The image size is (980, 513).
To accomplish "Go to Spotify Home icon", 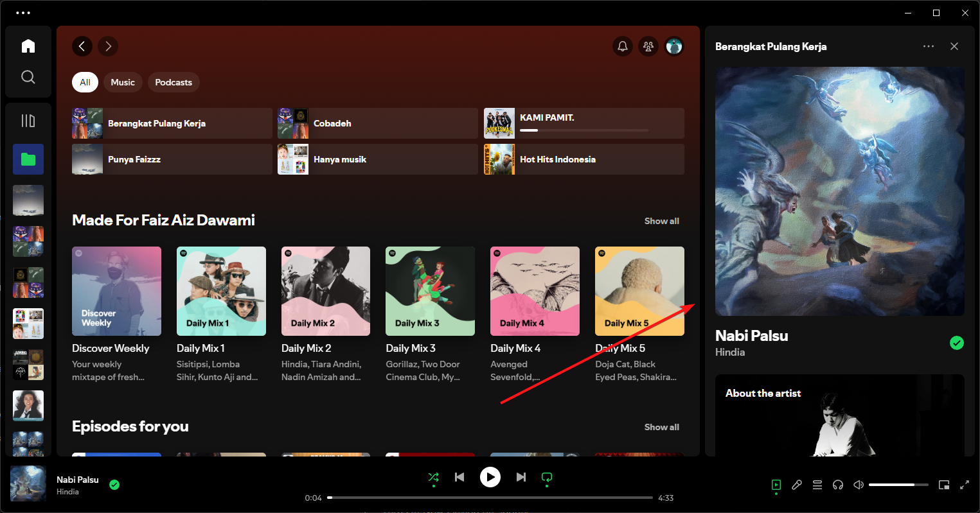I will [28, 46].
